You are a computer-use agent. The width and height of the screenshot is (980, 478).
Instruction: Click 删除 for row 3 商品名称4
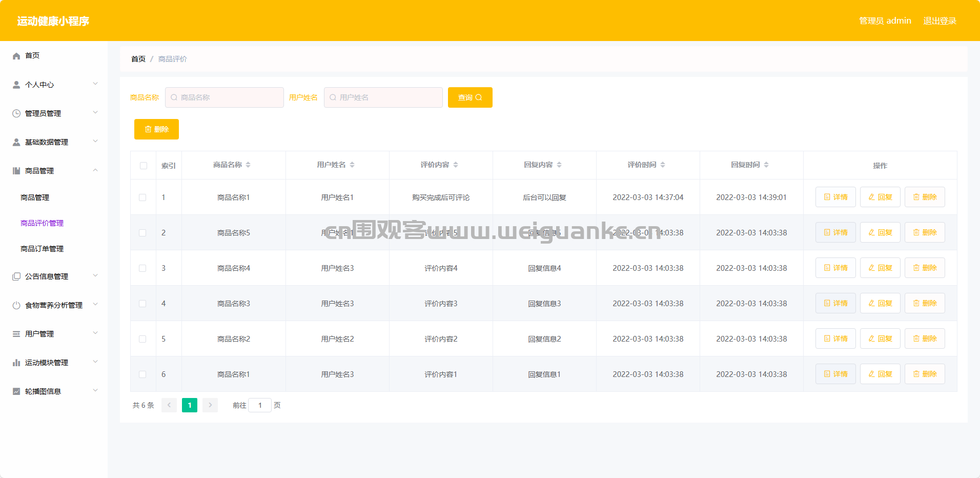tap(925, 268)
